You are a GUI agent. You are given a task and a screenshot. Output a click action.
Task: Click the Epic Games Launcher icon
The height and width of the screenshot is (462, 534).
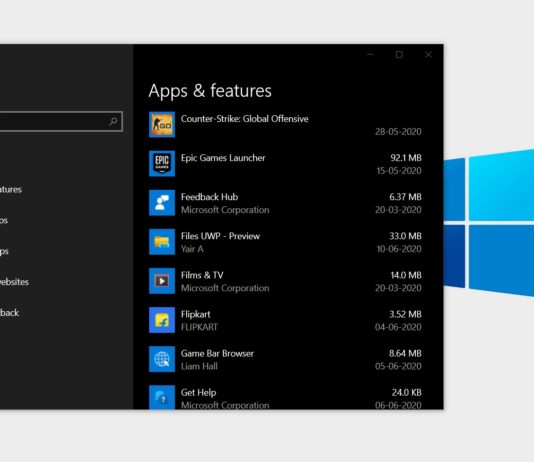coord(162,164)
